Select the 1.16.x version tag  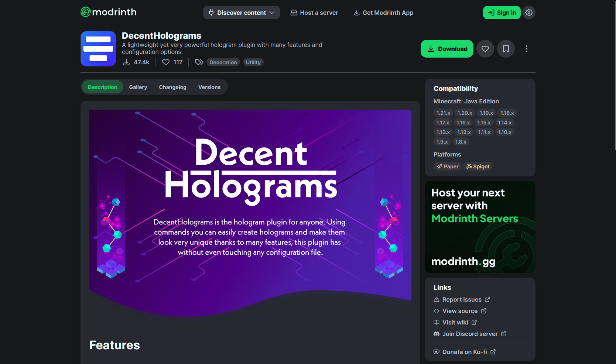(x=463, y=123)
